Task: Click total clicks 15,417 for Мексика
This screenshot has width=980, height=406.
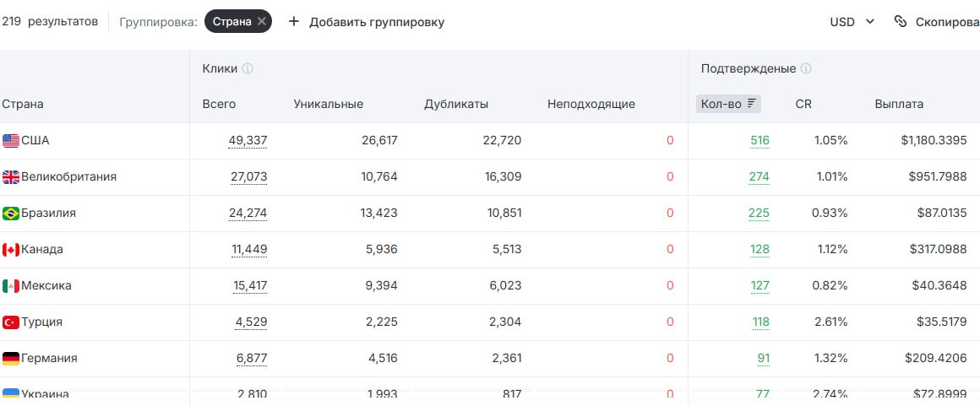Action: tap(250, 286)
